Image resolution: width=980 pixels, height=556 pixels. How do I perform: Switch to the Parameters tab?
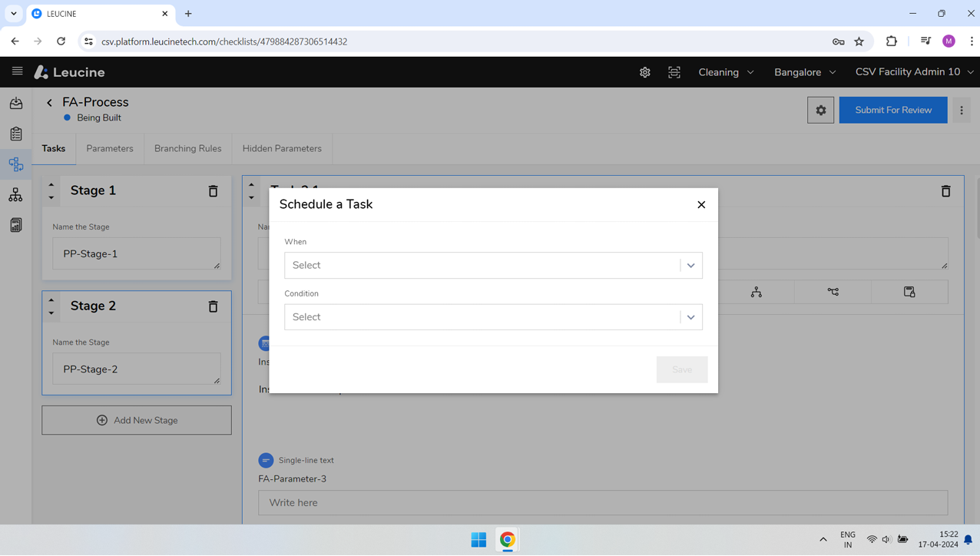click(110, 148)
